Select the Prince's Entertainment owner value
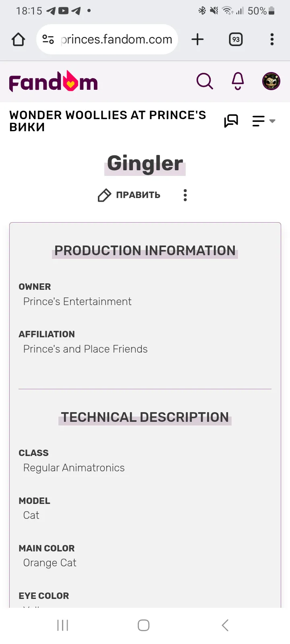 [77, 301]
